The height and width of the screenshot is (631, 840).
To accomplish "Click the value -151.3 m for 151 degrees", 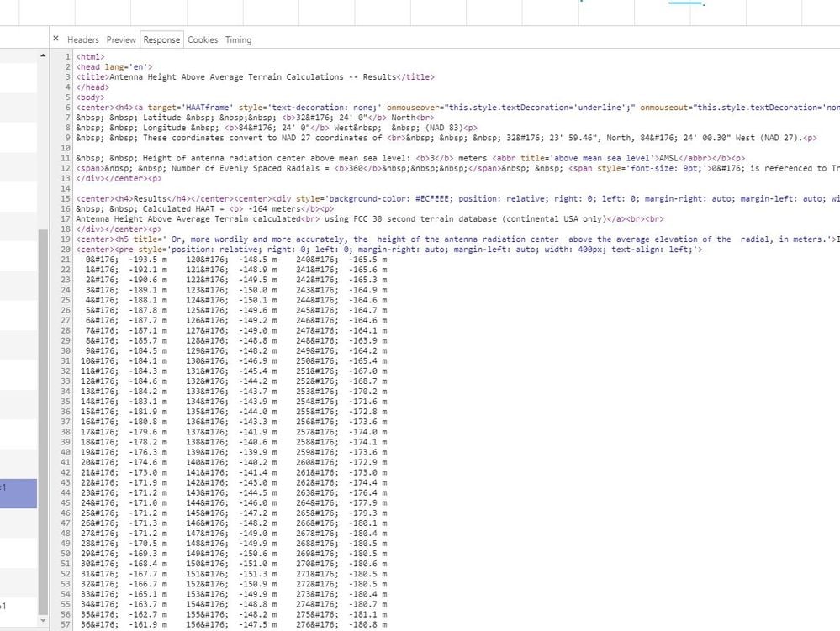I will pyautogui.click(x=258, y=574).
